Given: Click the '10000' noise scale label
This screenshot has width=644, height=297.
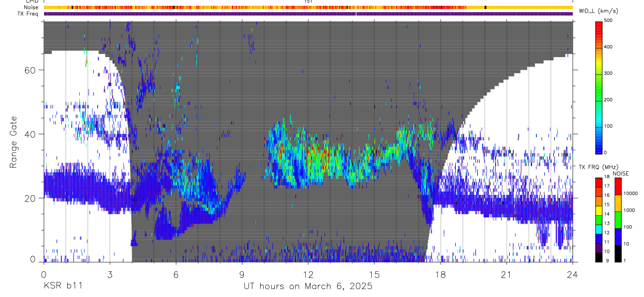Looking at the screenshot, I should pyautogui.click(x=632, y=194).
